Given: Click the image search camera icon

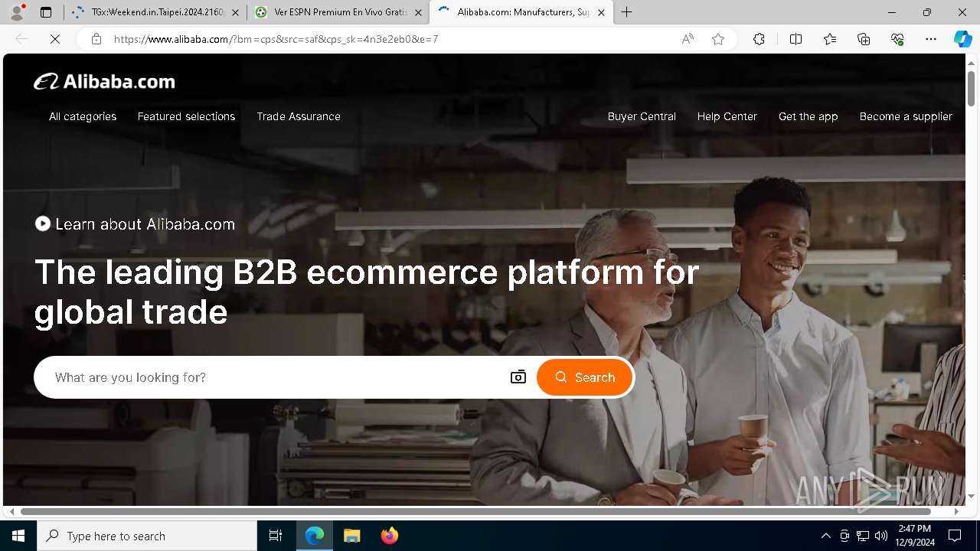Looking at the screenshot, I should tap(518, 377).
